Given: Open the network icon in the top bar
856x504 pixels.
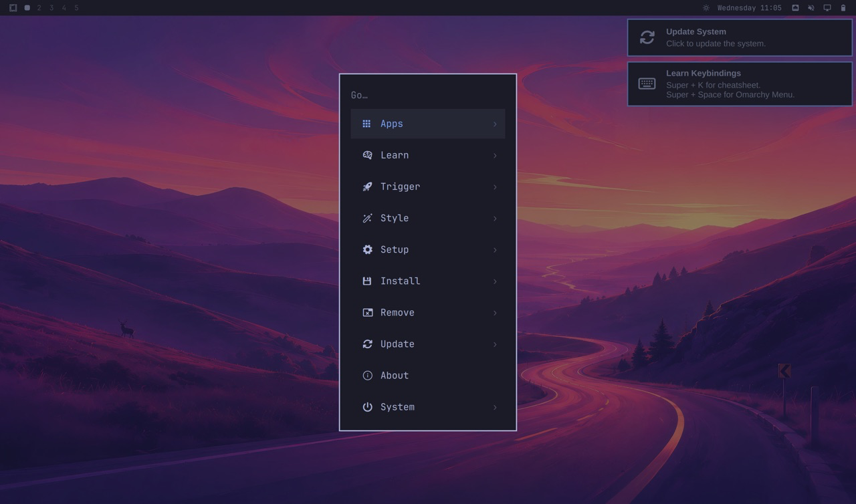Looking at the screenshot, I should click(795, 8).
